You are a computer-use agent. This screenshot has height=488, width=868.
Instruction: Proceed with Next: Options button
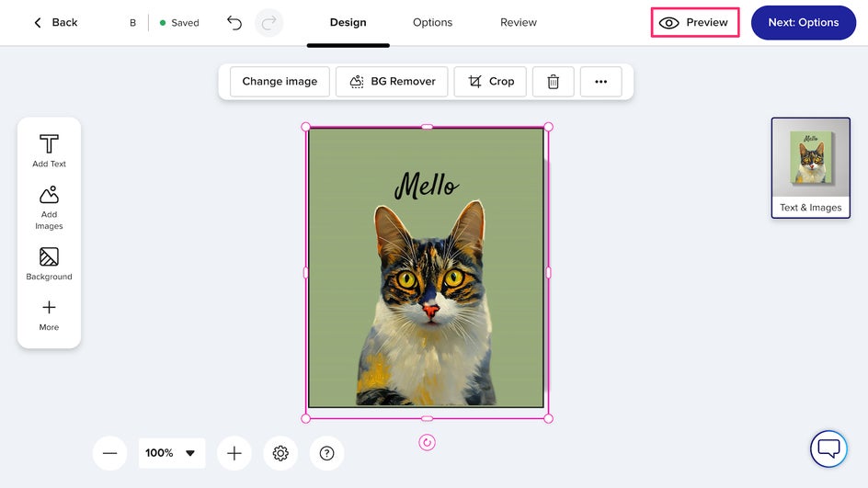tap(804, 23)
